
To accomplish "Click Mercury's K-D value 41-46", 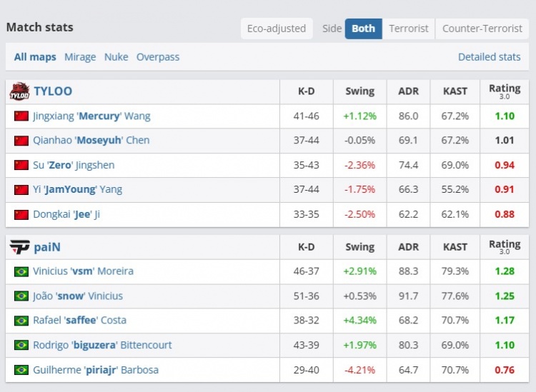I will [x=307, y=116].
